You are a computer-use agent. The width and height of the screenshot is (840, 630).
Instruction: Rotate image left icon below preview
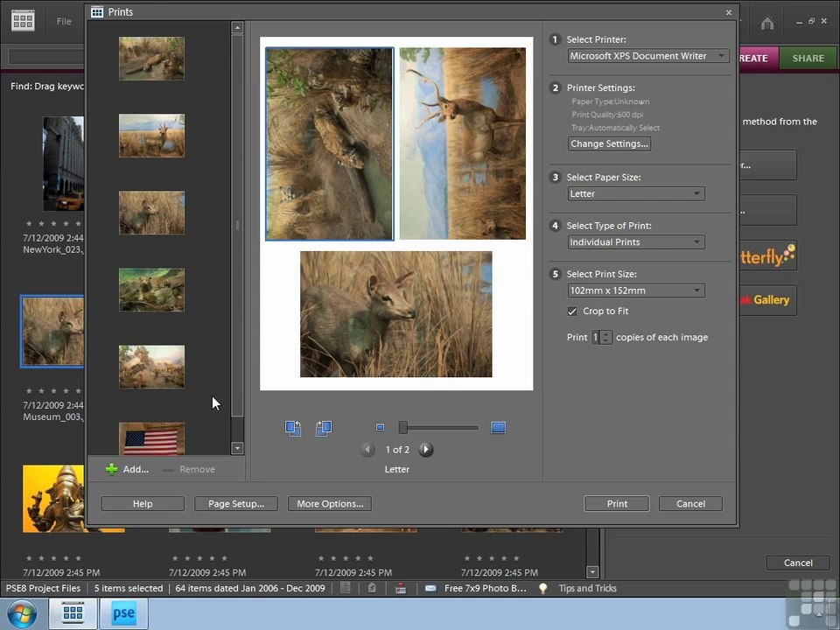pyautogui.click(x=293, y=428)
